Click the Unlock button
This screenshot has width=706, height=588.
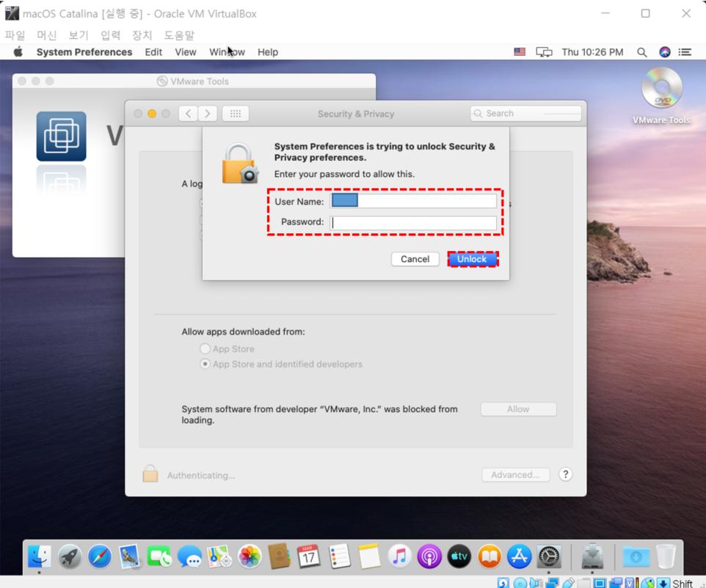click(x=473, y=259)
